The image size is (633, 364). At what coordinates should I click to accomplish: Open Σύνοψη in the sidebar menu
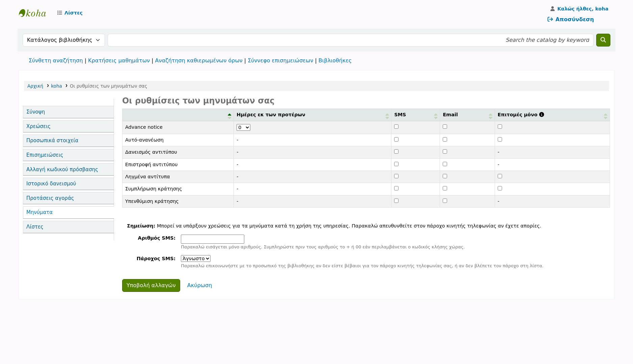(x=68, y=112)
